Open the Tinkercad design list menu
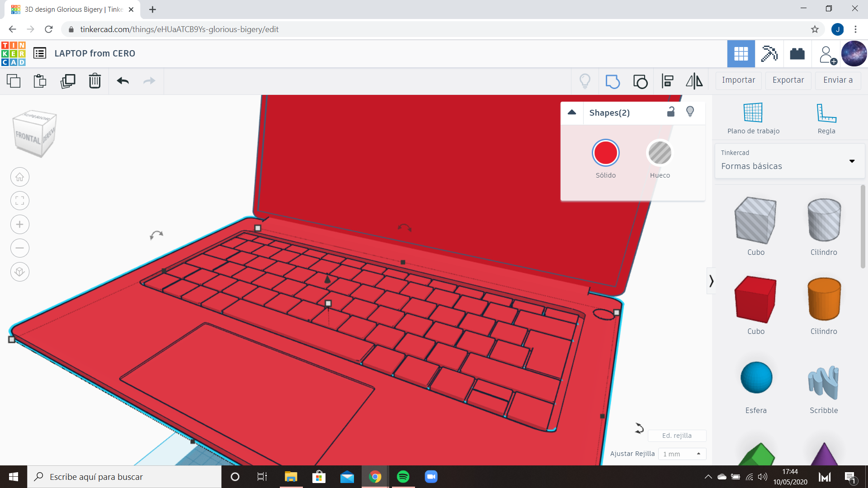 click(40, 53)
